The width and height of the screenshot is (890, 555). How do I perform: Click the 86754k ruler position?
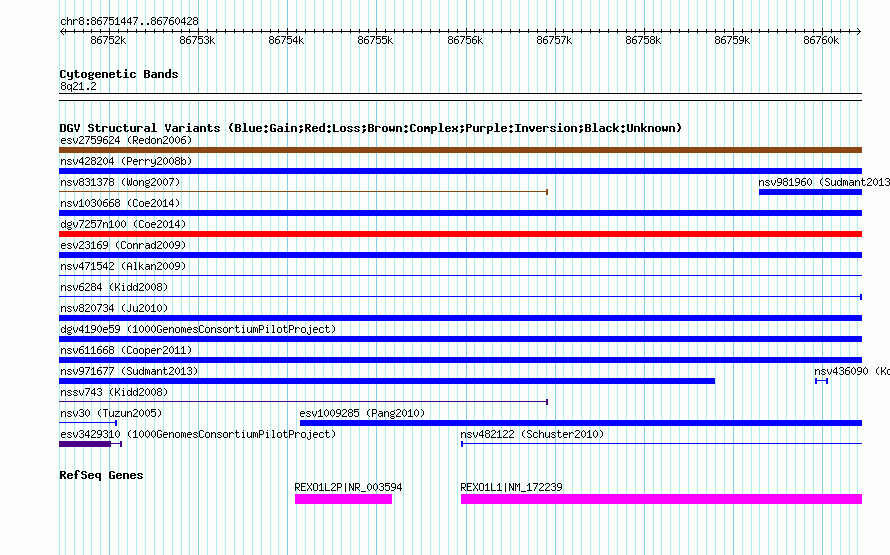[286, 40]
